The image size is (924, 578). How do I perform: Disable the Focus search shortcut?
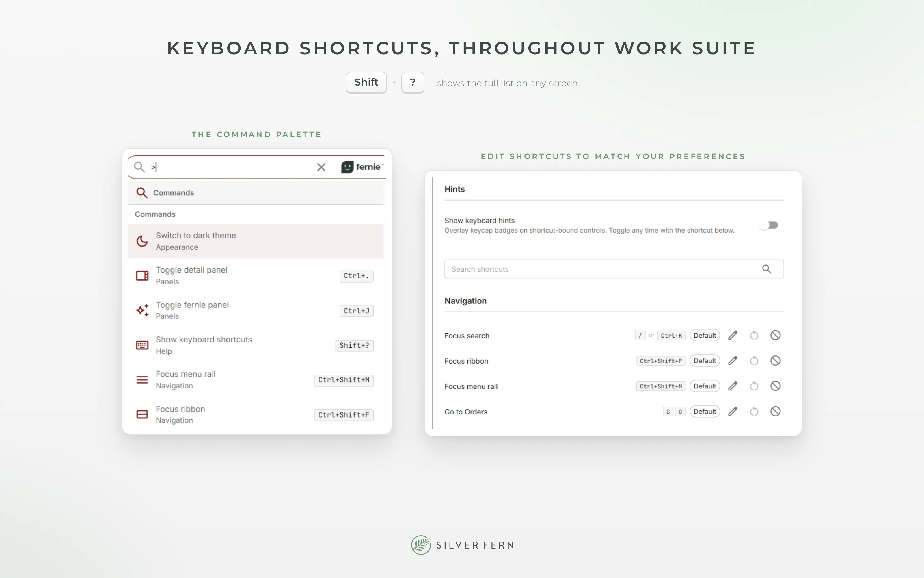tap(775, 335)
